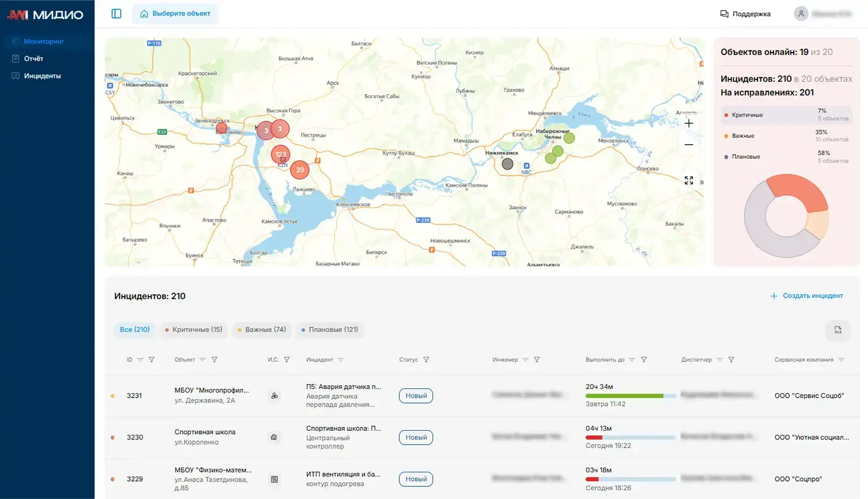Sort by Сервисная компания column
Screen dimensions: 868x499
(x=841, y=359)
